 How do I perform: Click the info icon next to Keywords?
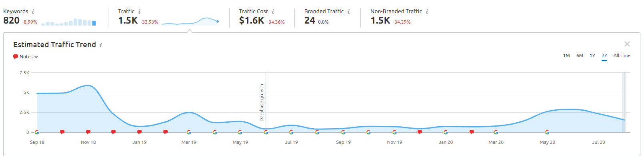(33, 12)
